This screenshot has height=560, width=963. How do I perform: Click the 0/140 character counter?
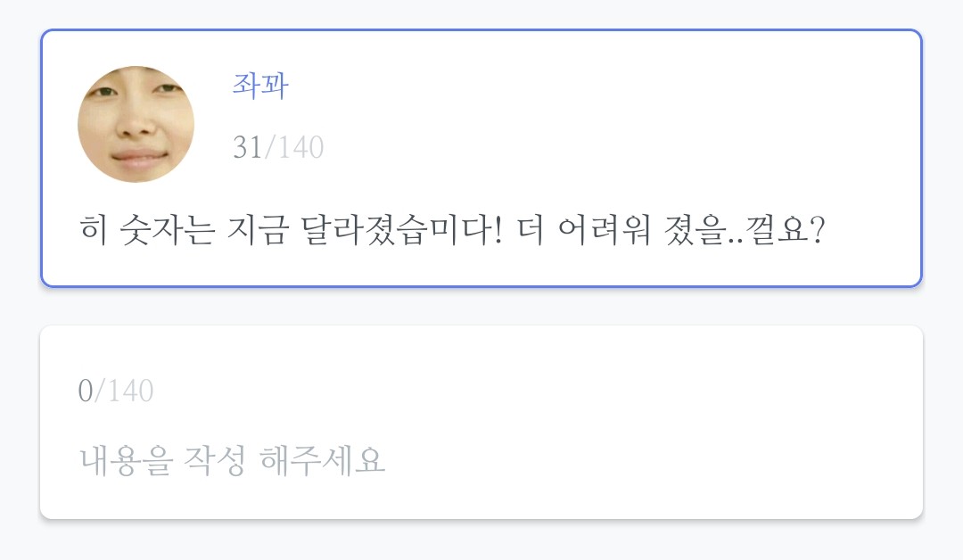[x=116, y=391]
